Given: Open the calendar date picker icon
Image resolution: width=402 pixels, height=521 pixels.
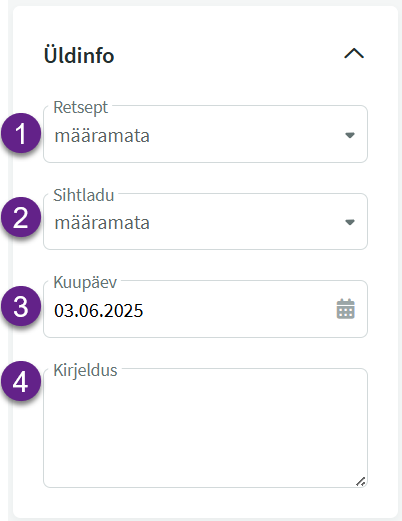Looking at the screenshot, I should point(346,309).
